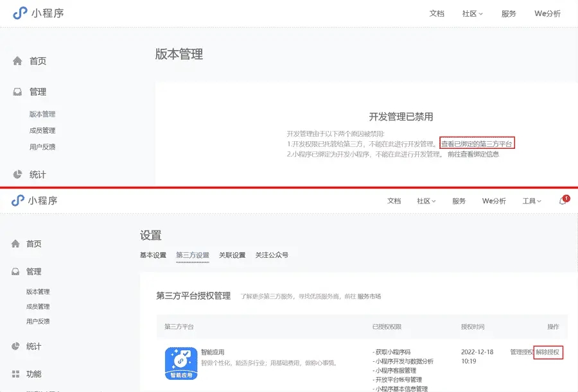Click the 功能 grid icon in sidebar
Screen dimensions: 578x392
[17, 374]
